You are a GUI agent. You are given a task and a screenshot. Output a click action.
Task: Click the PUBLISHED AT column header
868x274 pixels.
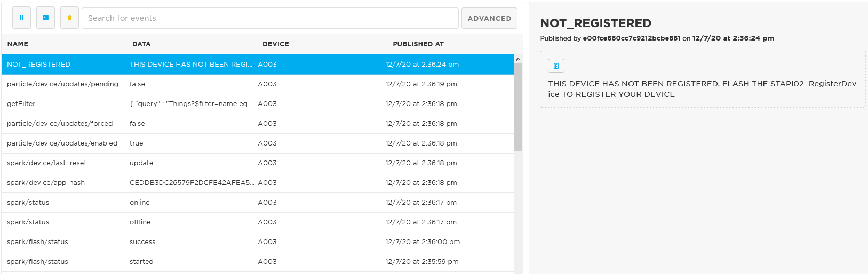coord(418,44)
